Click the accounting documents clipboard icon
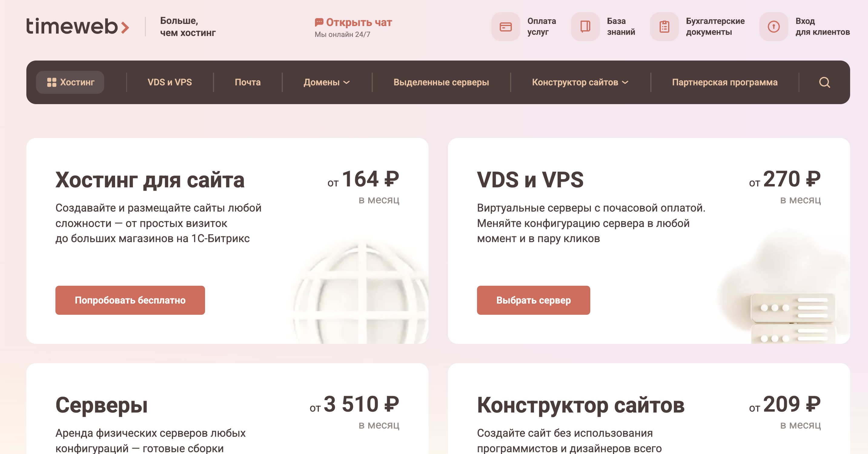The height and width of the screenshot is (454, 868). coord(664,27)
